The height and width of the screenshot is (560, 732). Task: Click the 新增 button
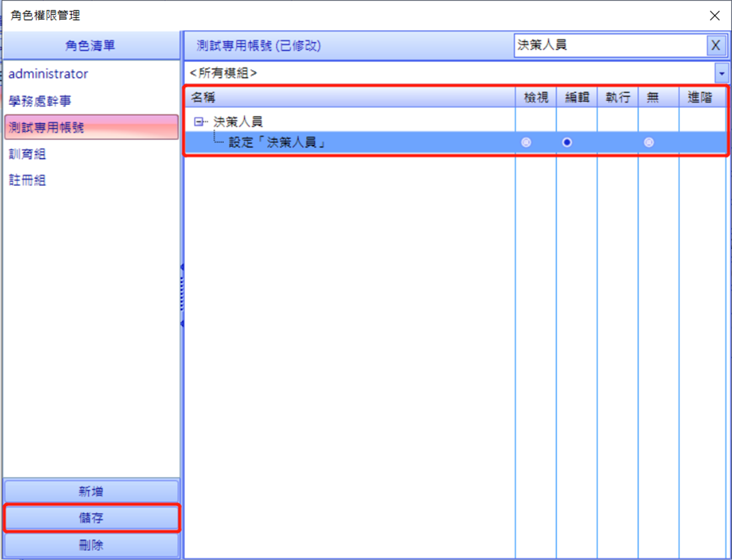coord(91,491)
